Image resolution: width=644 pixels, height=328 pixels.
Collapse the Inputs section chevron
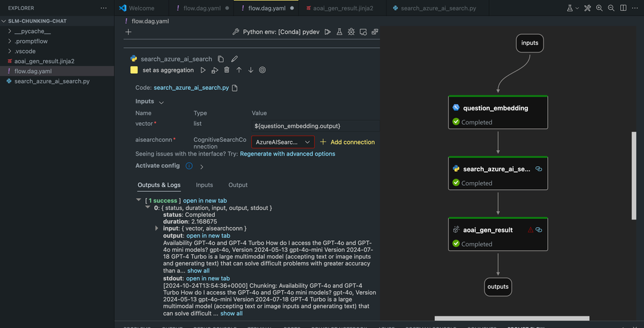(161, 103)
